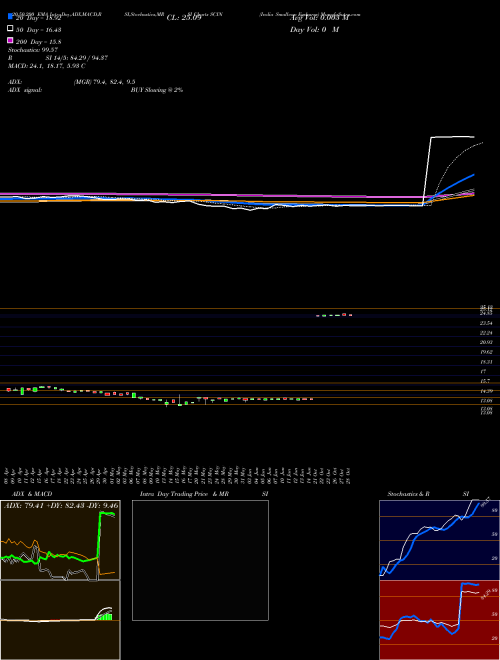This screenshot has width=500, height=660.
Task: Click the 18.31 price axis label
Action: click(487, 362)
